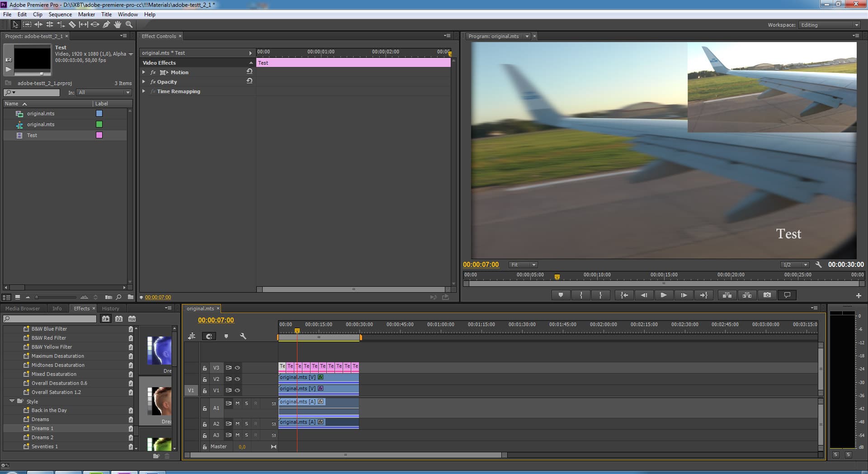Open the Workspace Editing dropdown
868x474 pixels.
point(829,25)
